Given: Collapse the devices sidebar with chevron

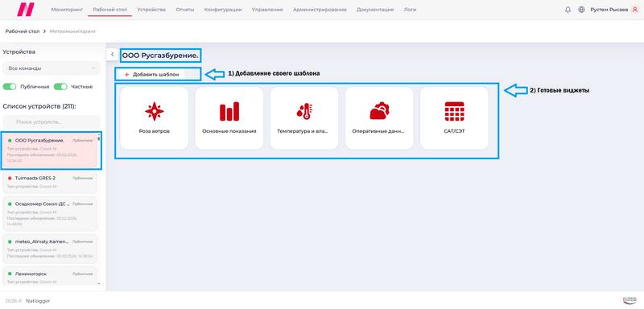Looking at the screenshot, I should point(112,54).
